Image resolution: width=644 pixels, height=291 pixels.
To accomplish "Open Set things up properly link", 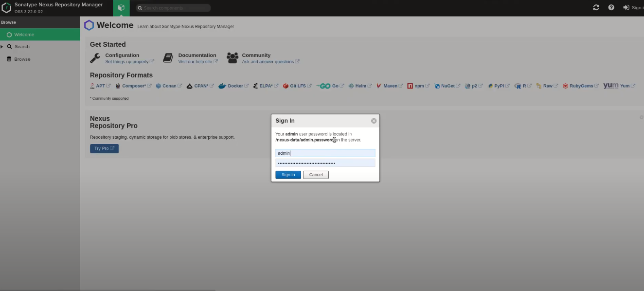I will coord(129,62).
